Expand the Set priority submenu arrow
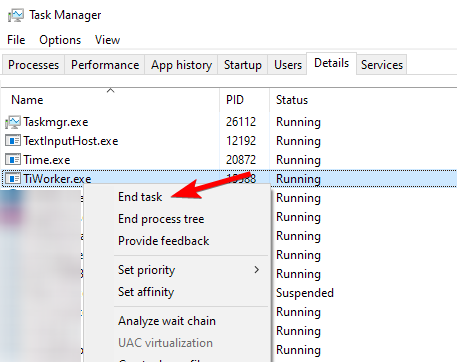This screenshot has width=457, height=362. pyautogui.click(x=256, y=270)
